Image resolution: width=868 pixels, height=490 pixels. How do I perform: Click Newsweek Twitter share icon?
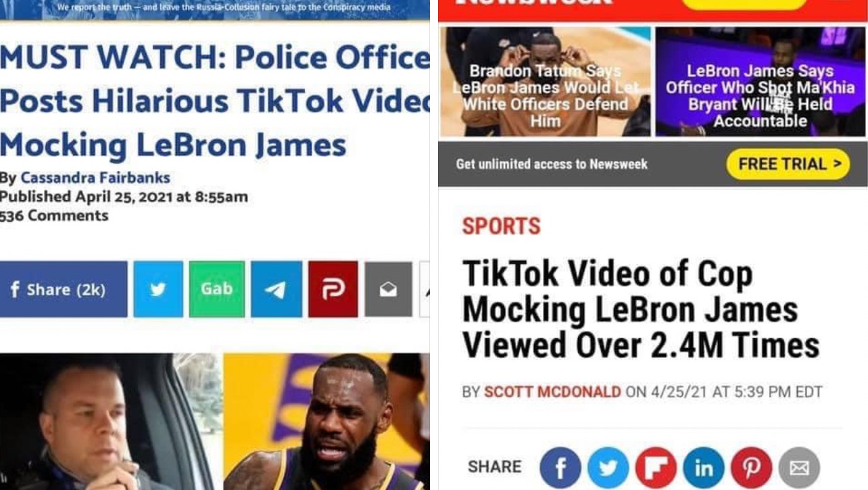tap(608, 467)
